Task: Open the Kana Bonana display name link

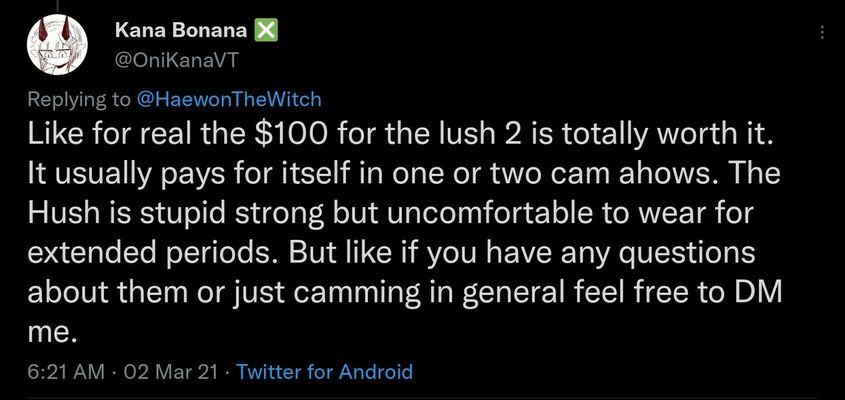Action: pyautogui.click(x=181, y=31)
